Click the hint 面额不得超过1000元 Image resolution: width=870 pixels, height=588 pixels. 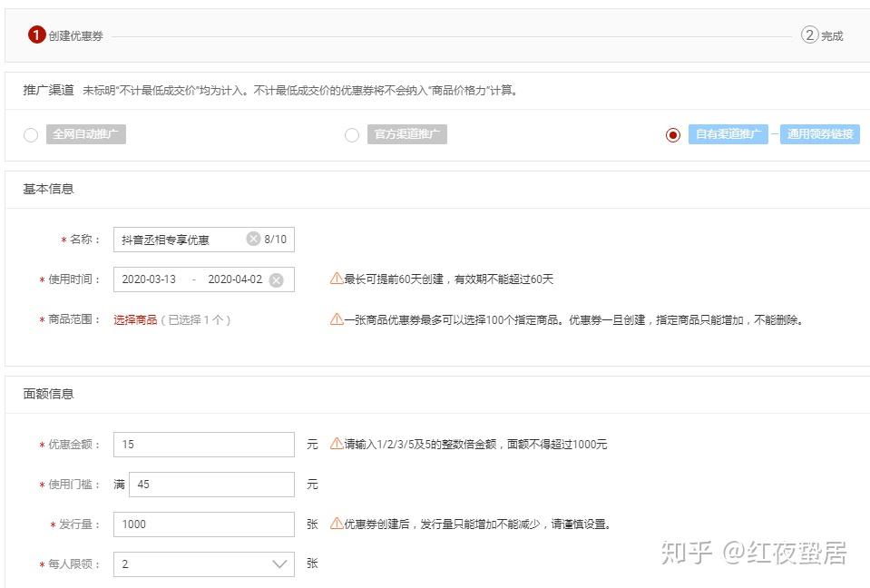[x=557, y=445]
